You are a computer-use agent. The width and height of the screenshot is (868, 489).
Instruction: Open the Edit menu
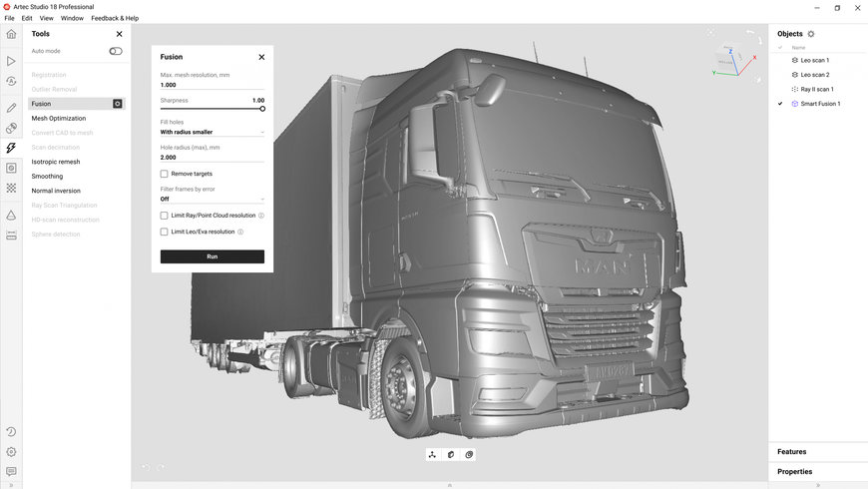27,18
